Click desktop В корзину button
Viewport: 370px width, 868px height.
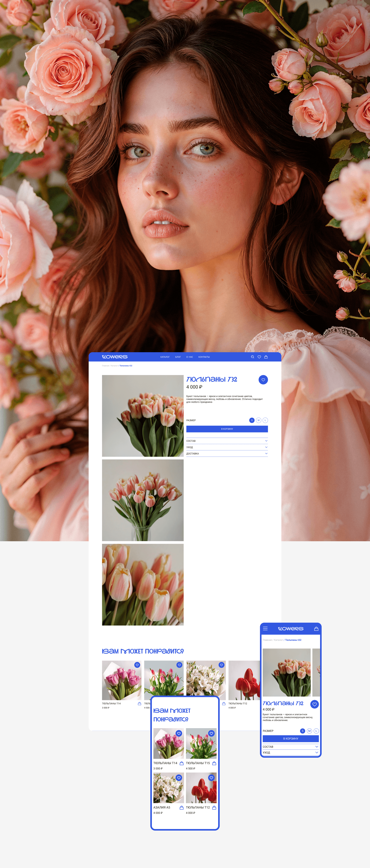[227, 429]
